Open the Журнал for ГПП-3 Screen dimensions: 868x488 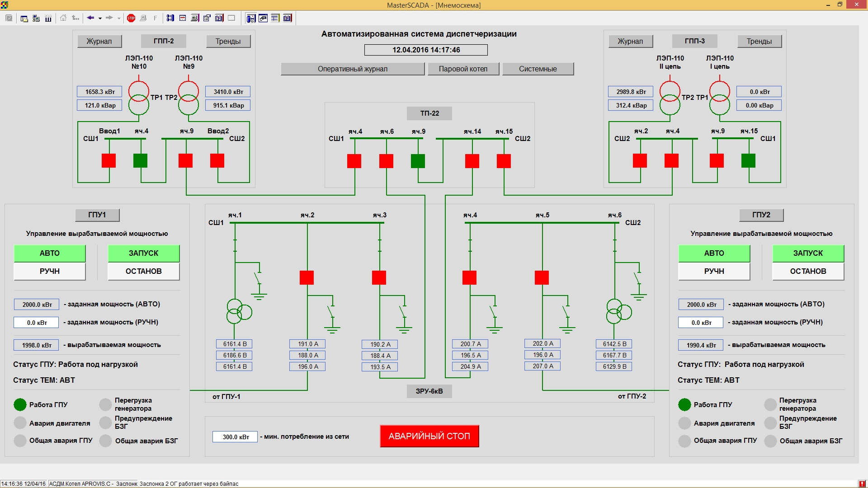(x=631, y=41)
